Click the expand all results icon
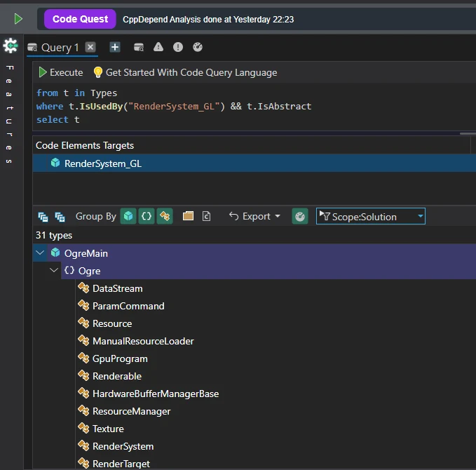 pos(60,217)
